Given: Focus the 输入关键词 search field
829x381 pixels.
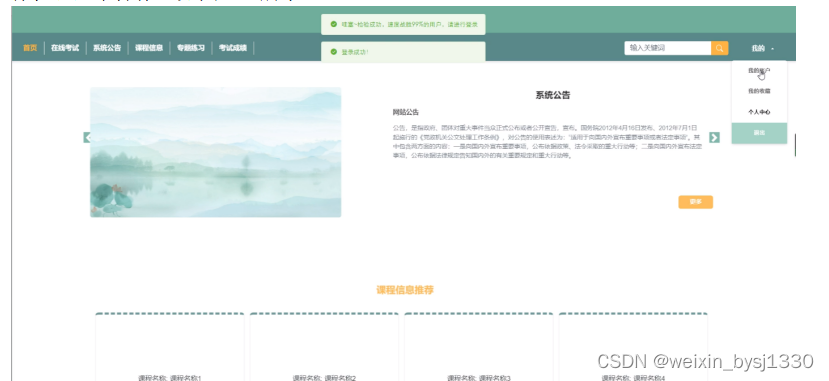Looking at the screenshot, I should click(x=668, y=48).
